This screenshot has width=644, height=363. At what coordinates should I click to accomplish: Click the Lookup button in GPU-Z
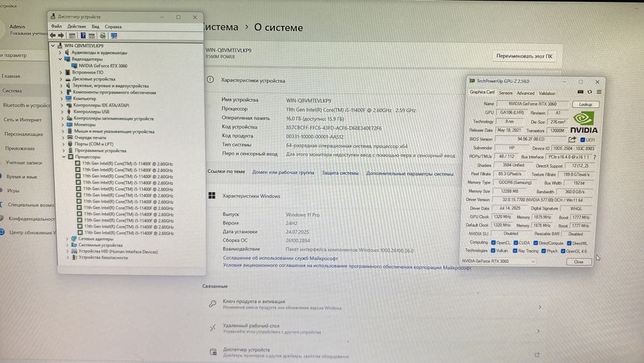pyautogui.click(x=585, y=104)
